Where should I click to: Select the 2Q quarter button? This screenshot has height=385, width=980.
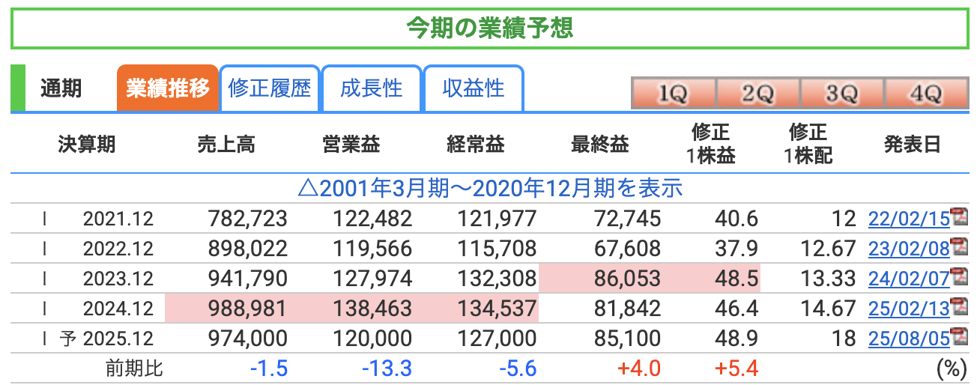click(757, 94)
